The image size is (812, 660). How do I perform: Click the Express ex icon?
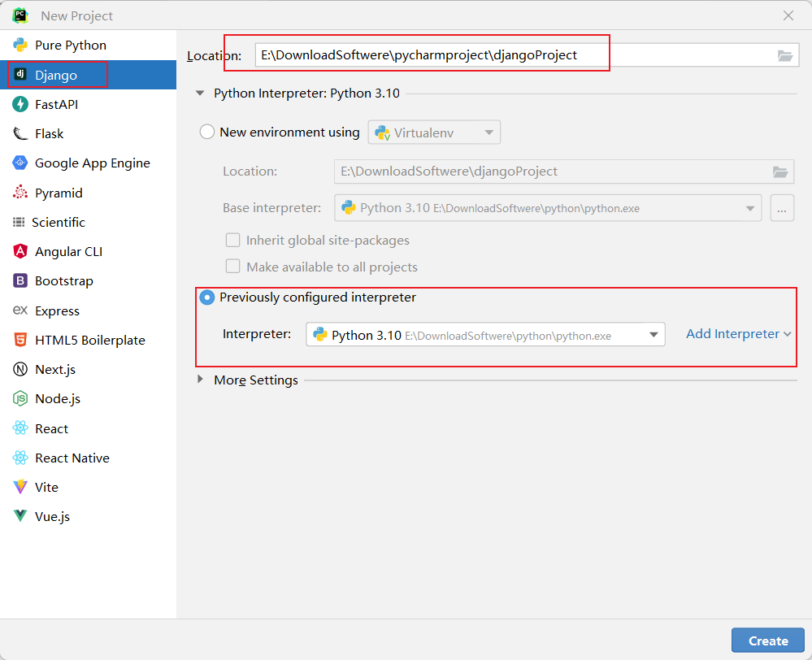(x=20, y=310)
